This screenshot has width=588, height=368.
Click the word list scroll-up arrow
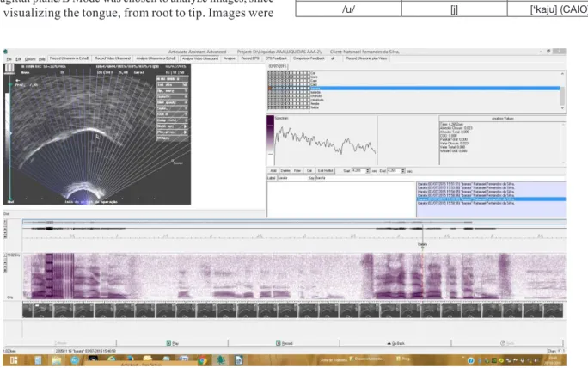click(562, 74)
